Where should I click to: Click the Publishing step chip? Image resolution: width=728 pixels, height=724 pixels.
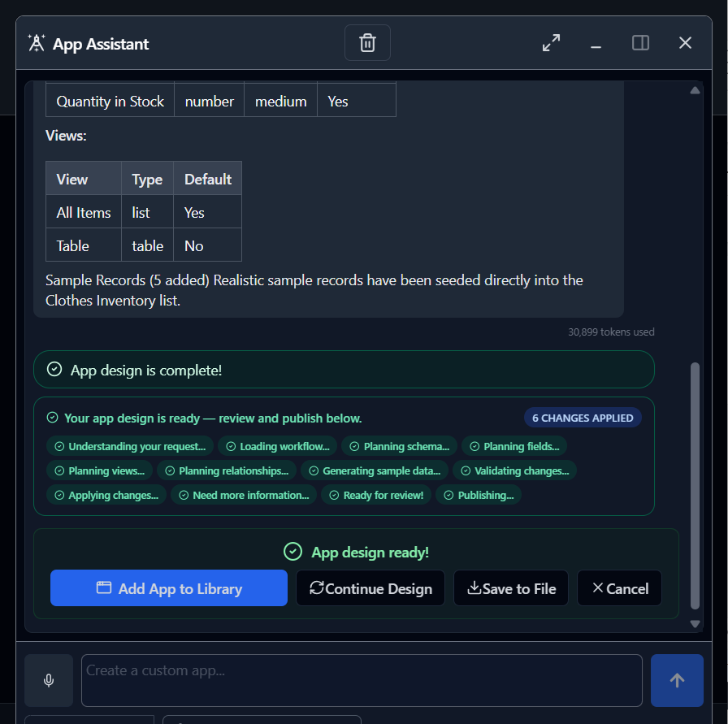coord(479,495)
